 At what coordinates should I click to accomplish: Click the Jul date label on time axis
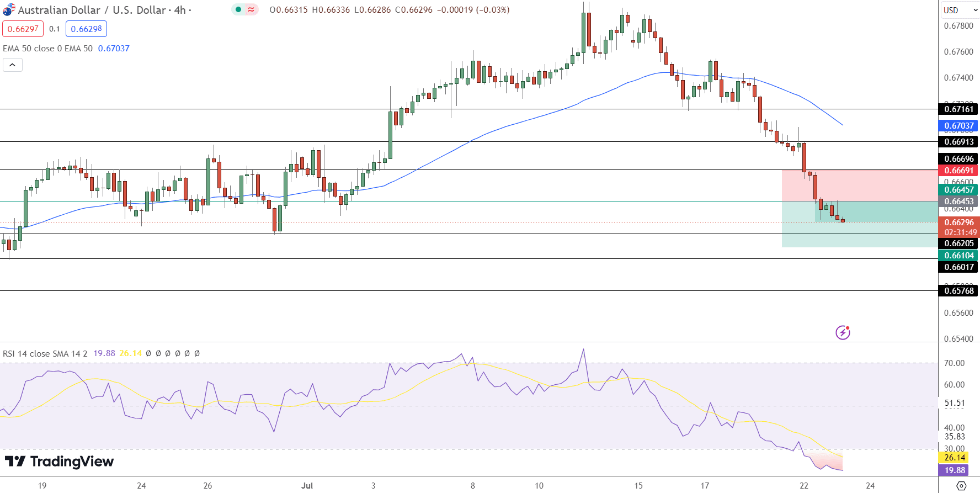click(307, 486)
